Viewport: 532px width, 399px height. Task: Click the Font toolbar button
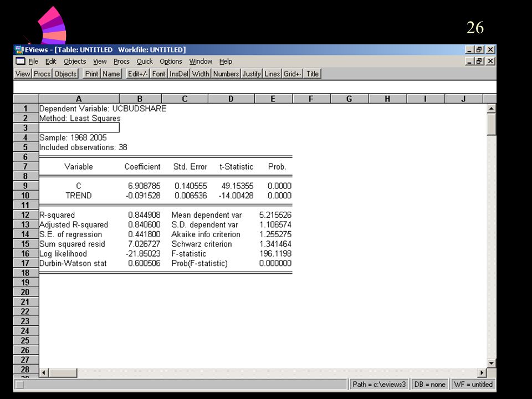[x=158, y=74]
